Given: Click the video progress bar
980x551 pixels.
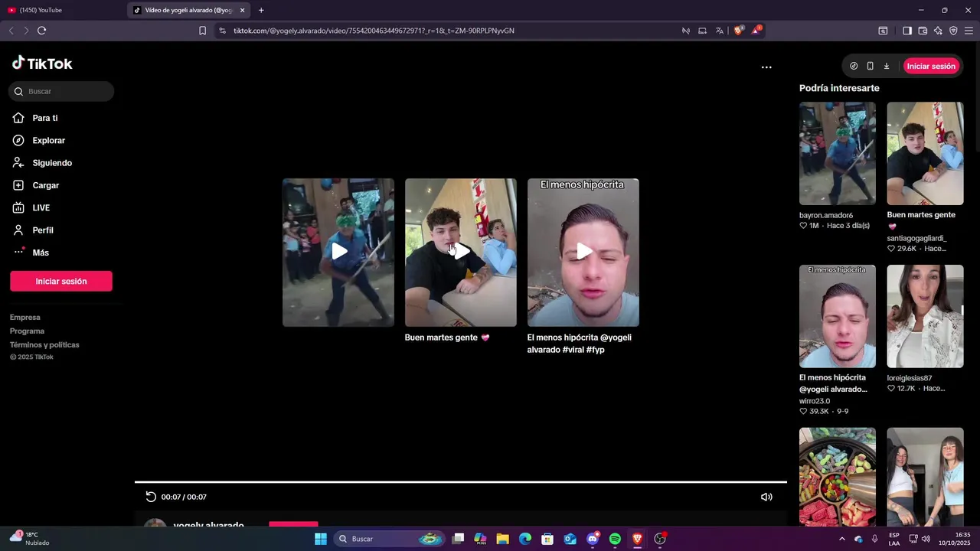Looking at the screenshot, I should pos(461,482).
